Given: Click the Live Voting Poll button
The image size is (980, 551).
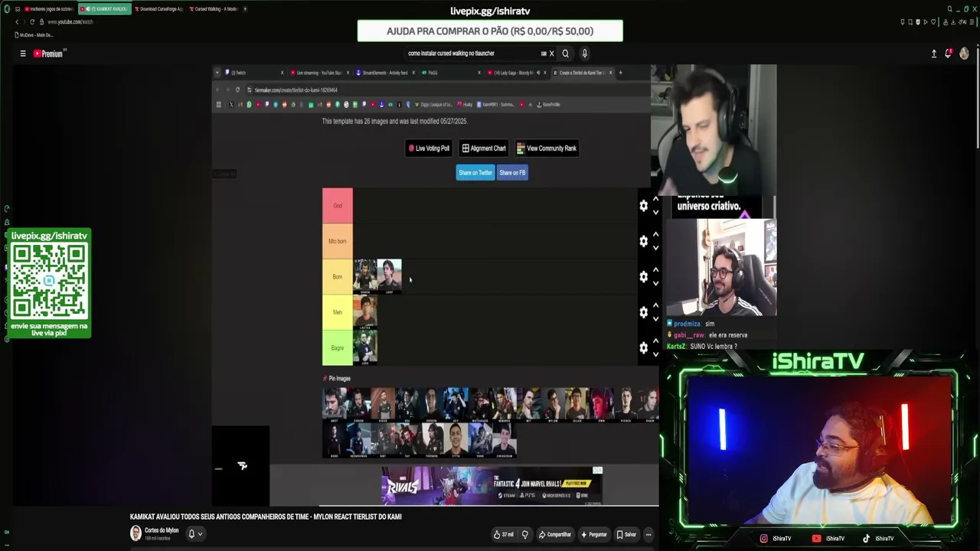Looking at the screenshot, I should pos(429,148).
